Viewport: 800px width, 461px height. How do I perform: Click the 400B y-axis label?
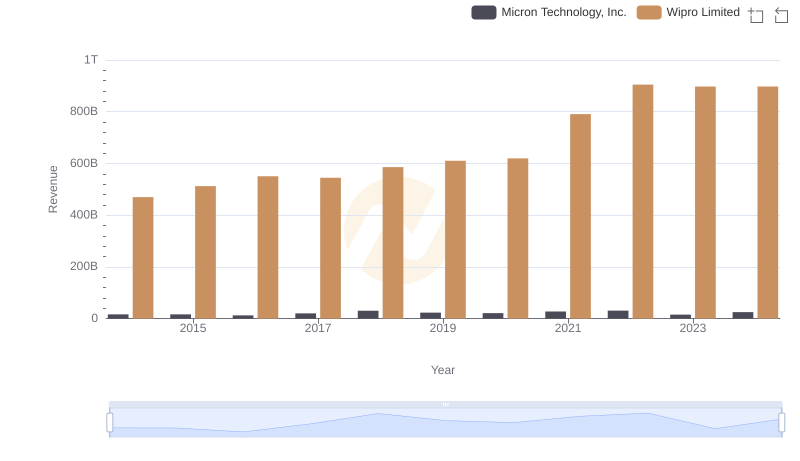click(84, 215)
